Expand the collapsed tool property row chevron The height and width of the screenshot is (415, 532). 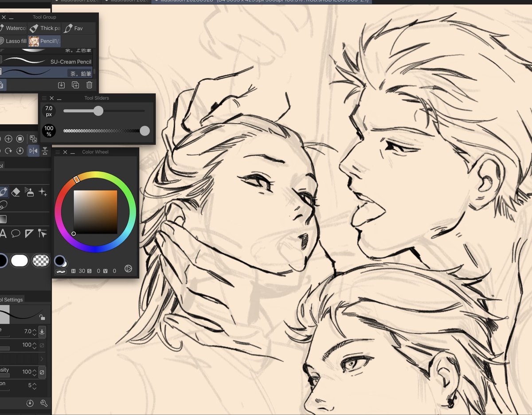pyautogui.click(x=42, y=358)
